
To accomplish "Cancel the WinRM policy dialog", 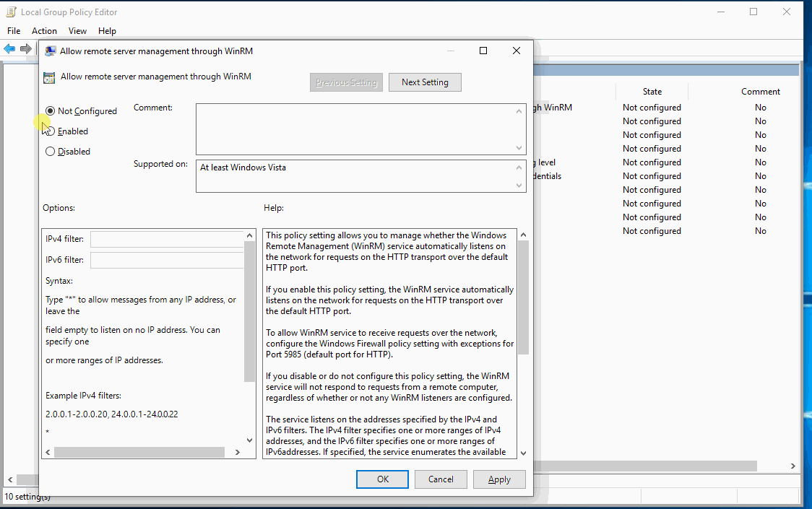I will 441,479.
